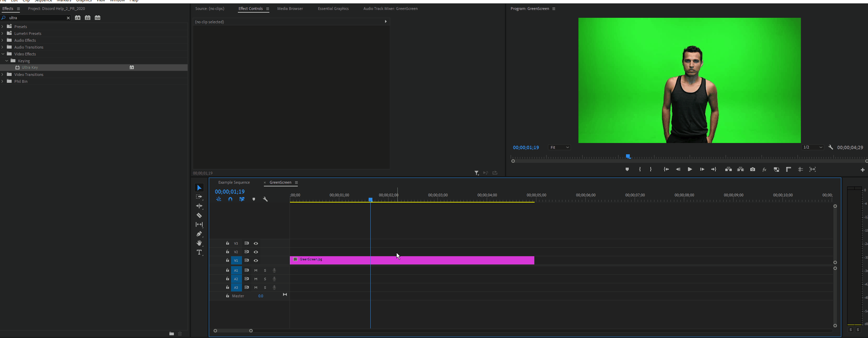
Task: Expand the Video Transitions folder
Action: (3, 74)
